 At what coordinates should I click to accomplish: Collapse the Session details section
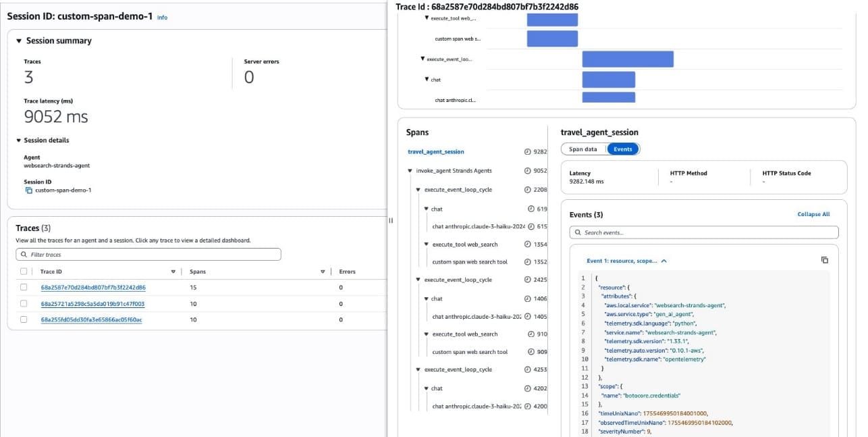[19, 140]
